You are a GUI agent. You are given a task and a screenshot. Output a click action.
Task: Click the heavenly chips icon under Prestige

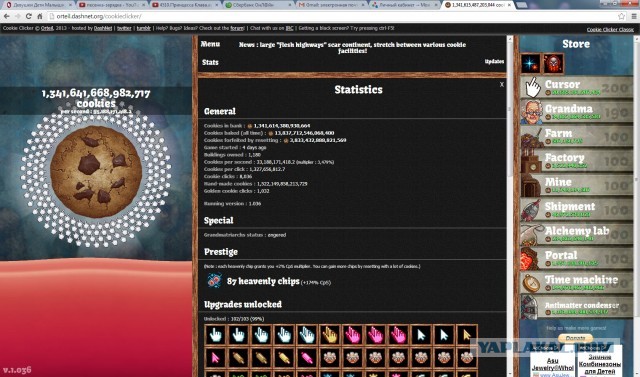(214, 281)
